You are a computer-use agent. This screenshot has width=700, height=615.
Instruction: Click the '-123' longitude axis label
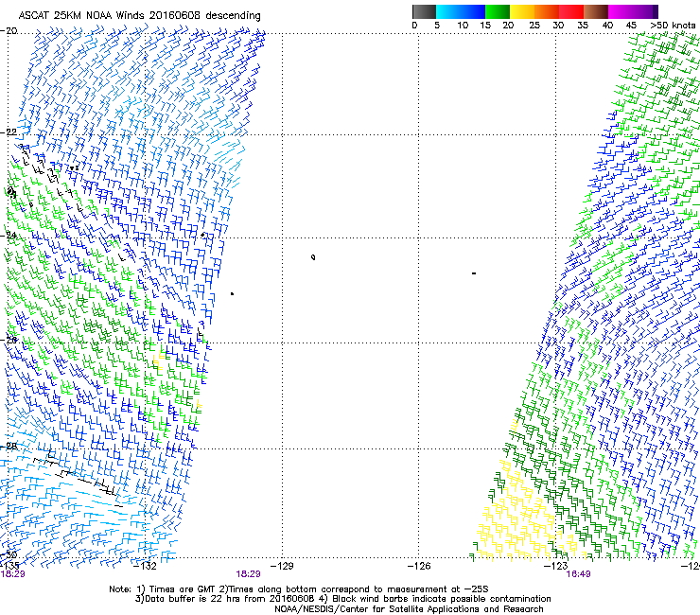pos(556,566)
